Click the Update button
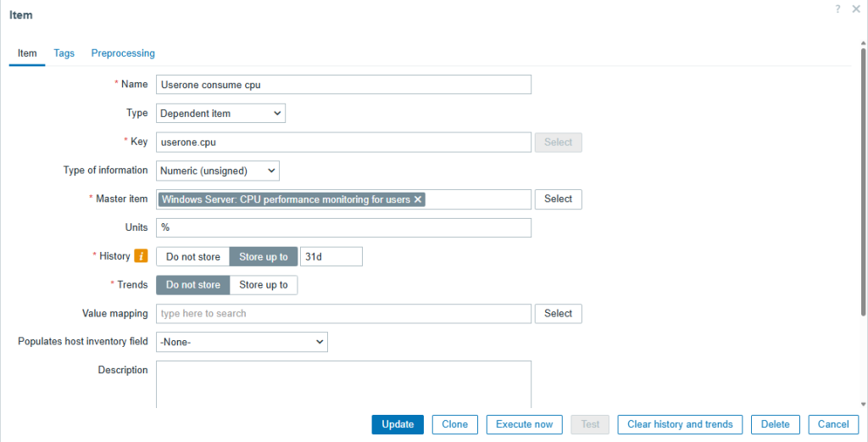The width and height of the screenshot is (868, 442). pos(398,424)
